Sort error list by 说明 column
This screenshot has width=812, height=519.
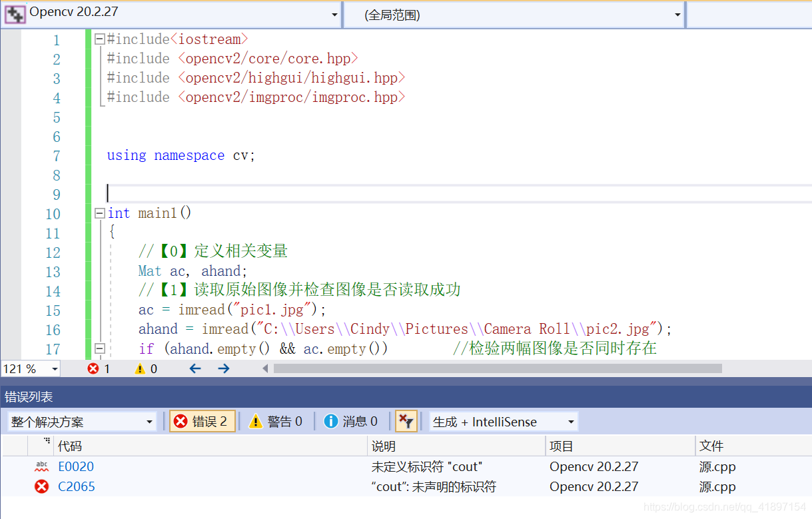[x=456, y=446]
